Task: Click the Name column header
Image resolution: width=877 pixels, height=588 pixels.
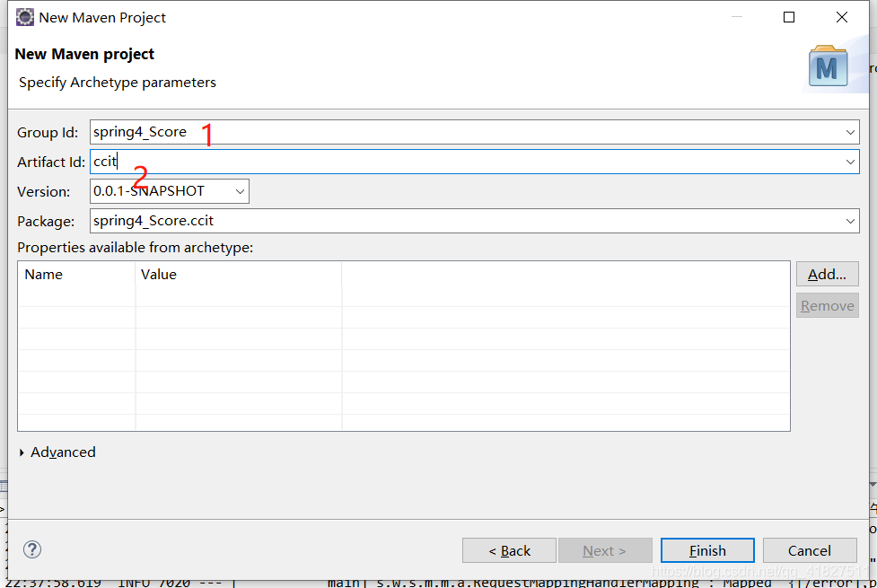Action: 76,274
